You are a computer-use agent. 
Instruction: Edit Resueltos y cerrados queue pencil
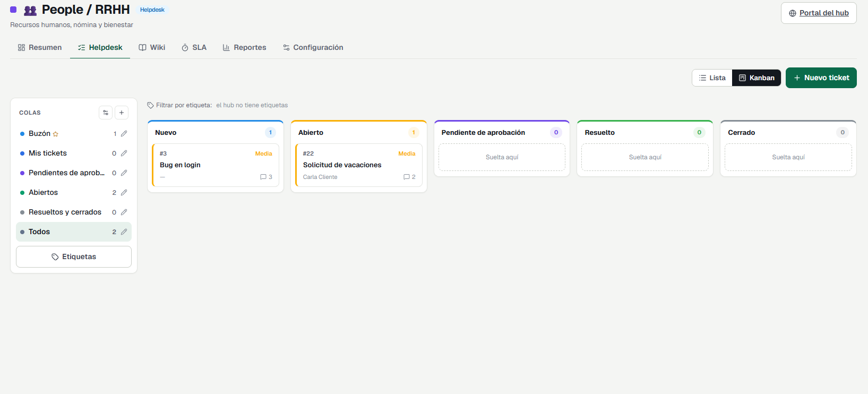click(124, 212)
